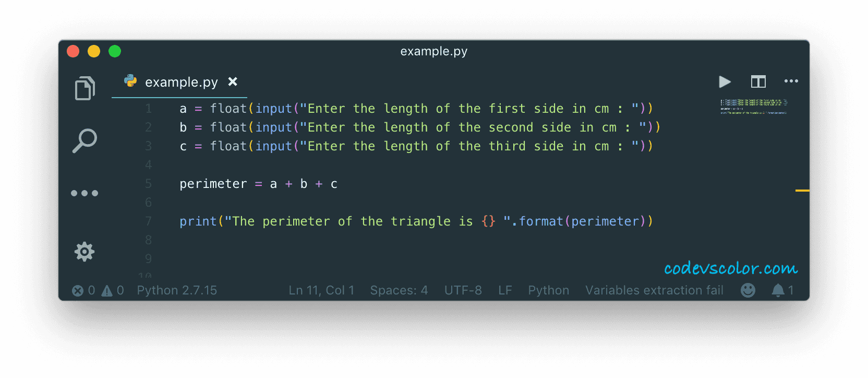Change the LF end of line sequence
The image size is (868, 378).
pos(505,290)
